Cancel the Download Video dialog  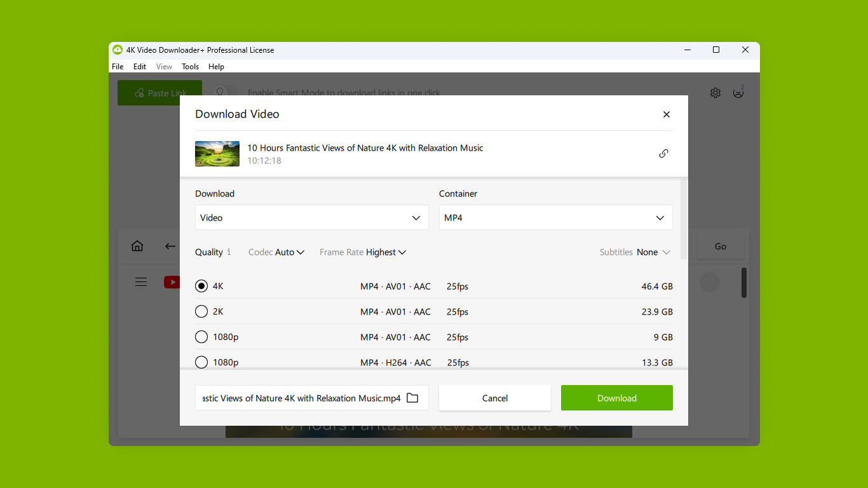point(494,398)
